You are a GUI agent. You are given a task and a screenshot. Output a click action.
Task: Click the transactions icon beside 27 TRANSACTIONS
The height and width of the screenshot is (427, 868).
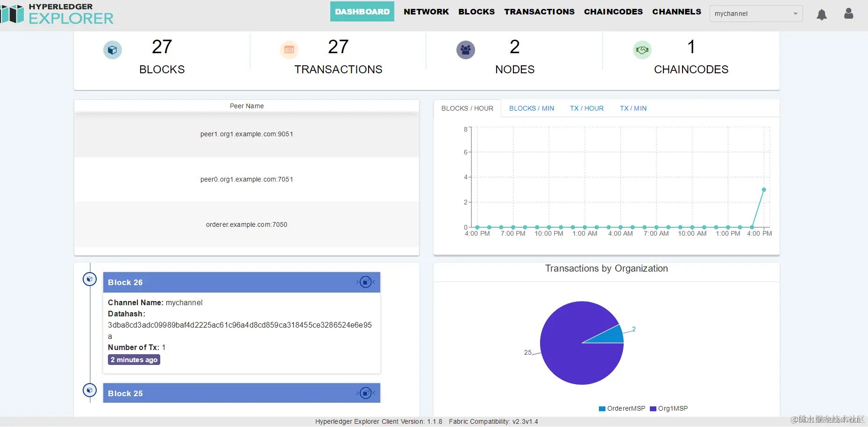point(289,50)
